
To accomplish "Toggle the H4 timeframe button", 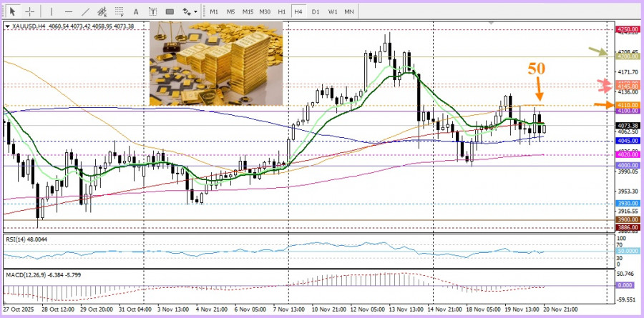I will [298, 11].
